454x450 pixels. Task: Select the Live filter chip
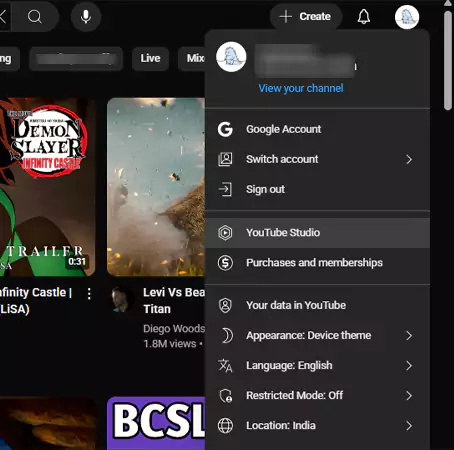click(150, 58)
